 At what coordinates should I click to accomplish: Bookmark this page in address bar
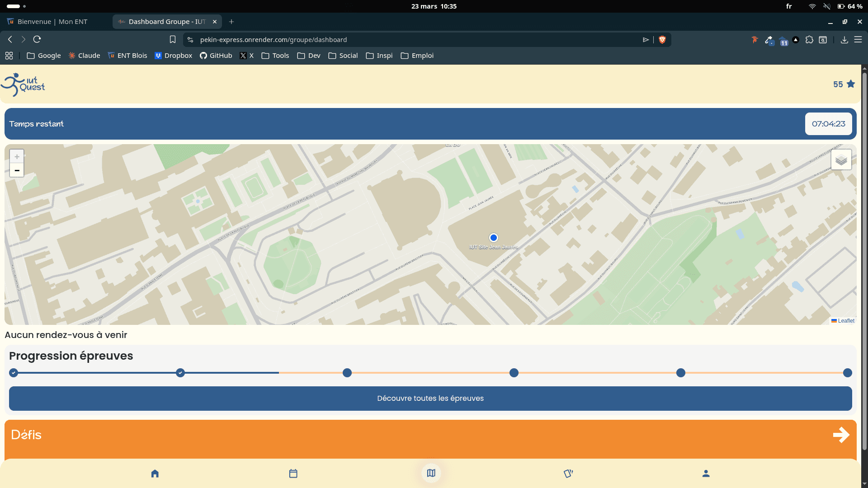(173, 40)
